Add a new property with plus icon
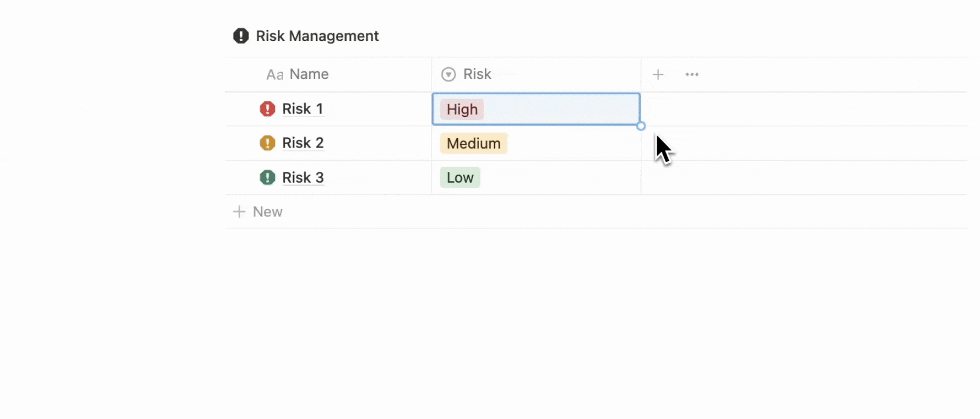Screen dimensions: 980x419 [x=658, y=74]
